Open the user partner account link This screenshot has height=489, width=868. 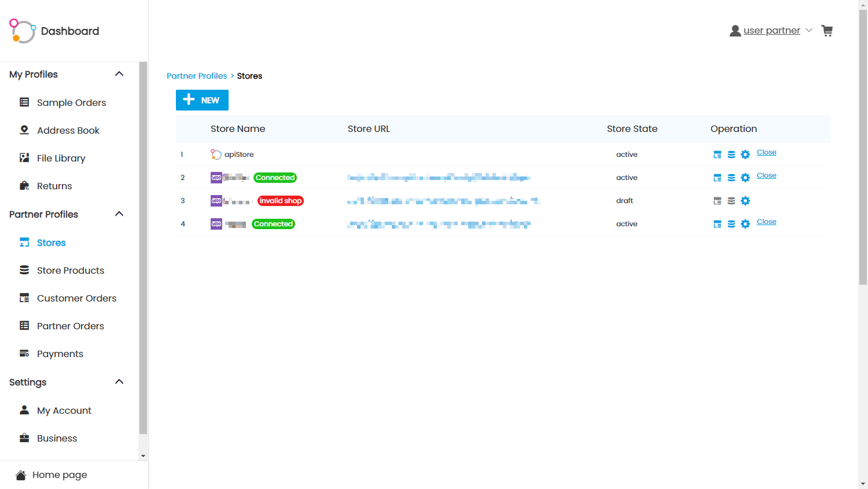[x=771, y=31]
